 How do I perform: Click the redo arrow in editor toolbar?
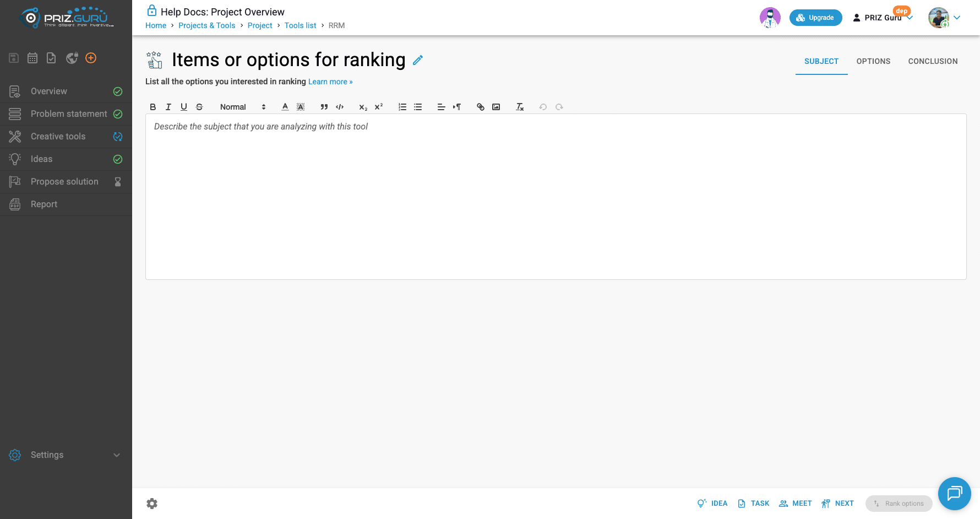click(559, 107)
